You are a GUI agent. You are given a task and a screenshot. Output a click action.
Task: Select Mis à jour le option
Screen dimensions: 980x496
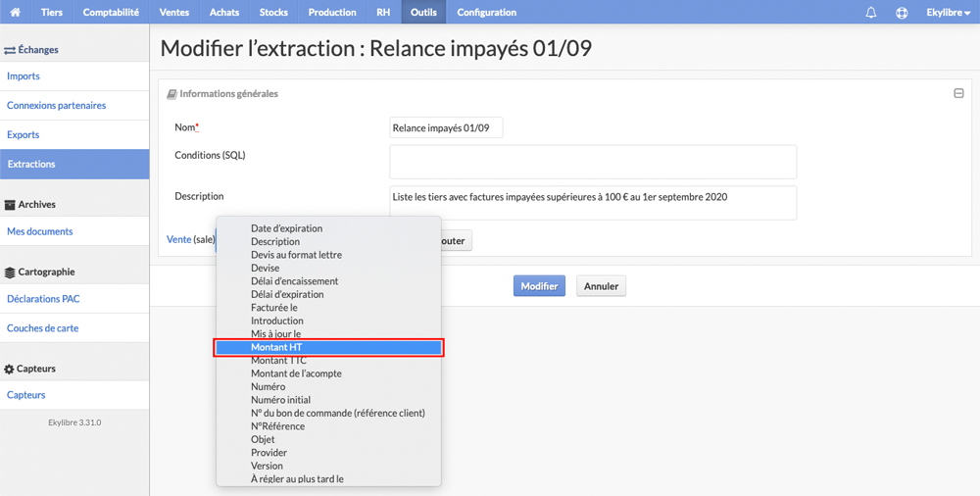(x=328, y=333)
